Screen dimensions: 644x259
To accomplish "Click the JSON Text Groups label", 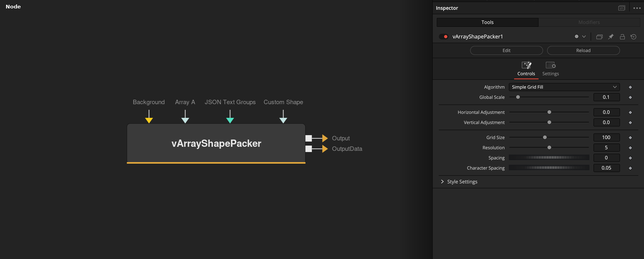I will coord(230,102).
